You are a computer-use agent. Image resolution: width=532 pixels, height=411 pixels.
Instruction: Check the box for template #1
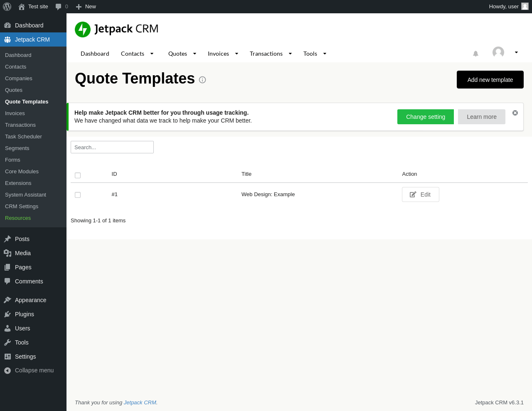click(x=78, y=195)
